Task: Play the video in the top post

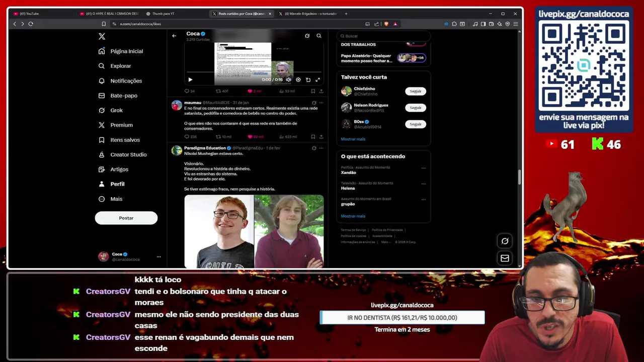Action: pyautogui.click(x=190, y=79)
